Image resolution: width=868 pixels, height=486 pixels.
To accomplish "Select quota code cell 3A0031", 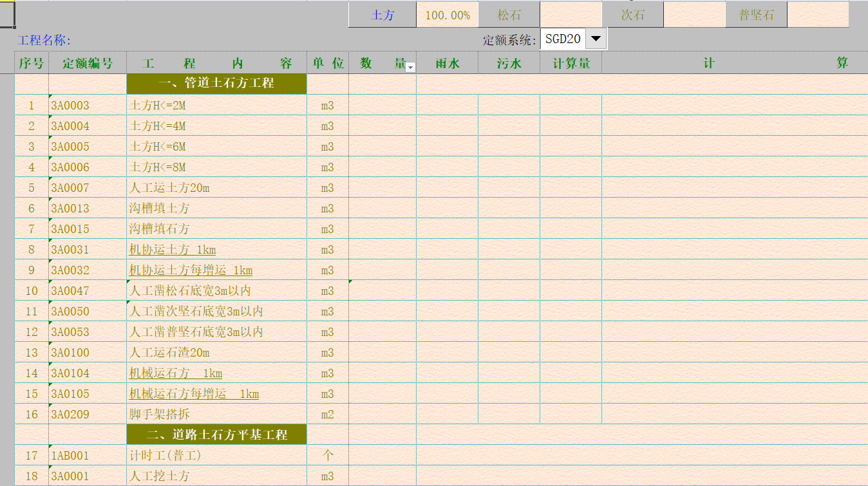I will click(88, 250).
